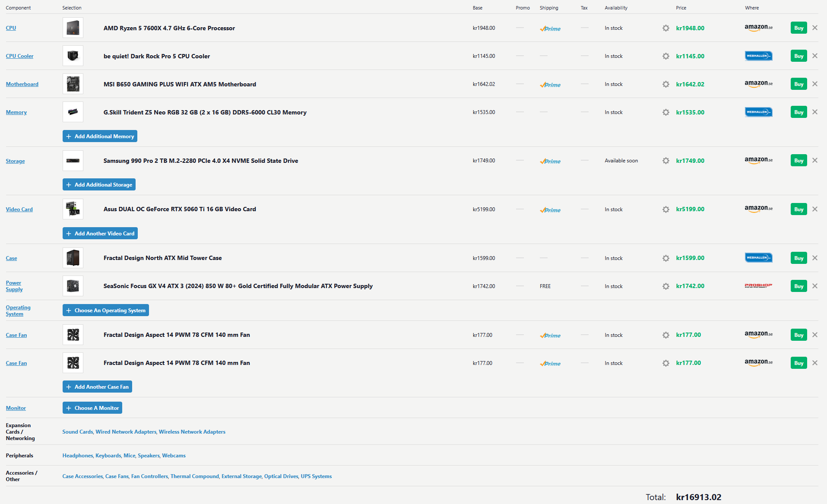Open the Samsung 990 Pro 2 TB product name
The height and width of the screenshot is (504, 827).
coord(201,161)
